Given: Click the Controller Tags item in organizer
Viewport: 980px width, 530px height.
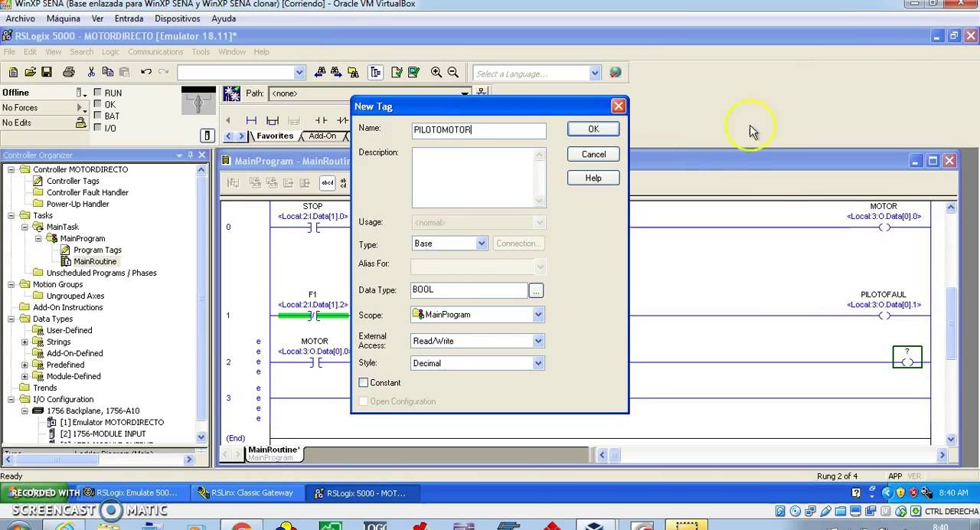Looking at the screenshot, I should coord(73,181).
